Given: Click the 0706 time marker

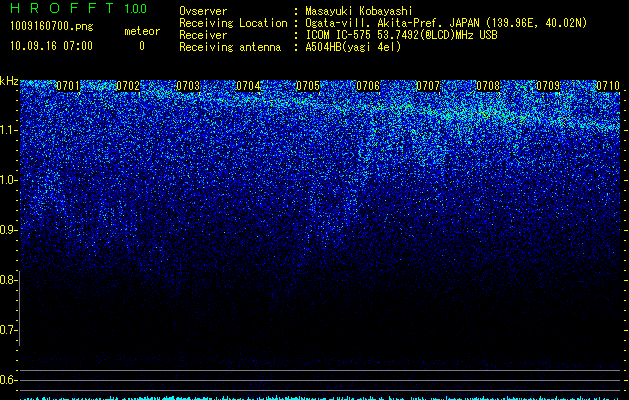Looking at the screenshot, I should [x=368, y=86].
